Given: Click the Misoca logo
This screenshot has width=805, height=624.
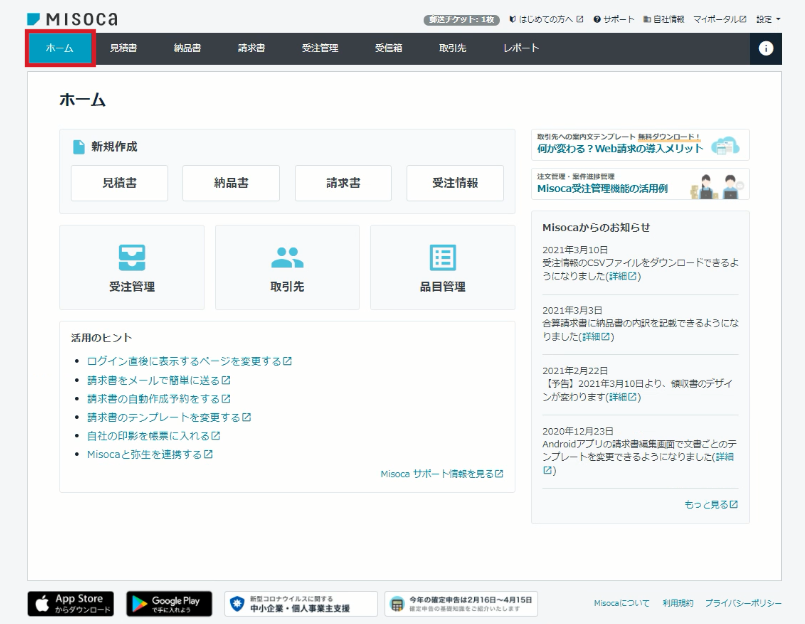Looking at the screenshot, I should pyautogui.click(x=72, y=20).
